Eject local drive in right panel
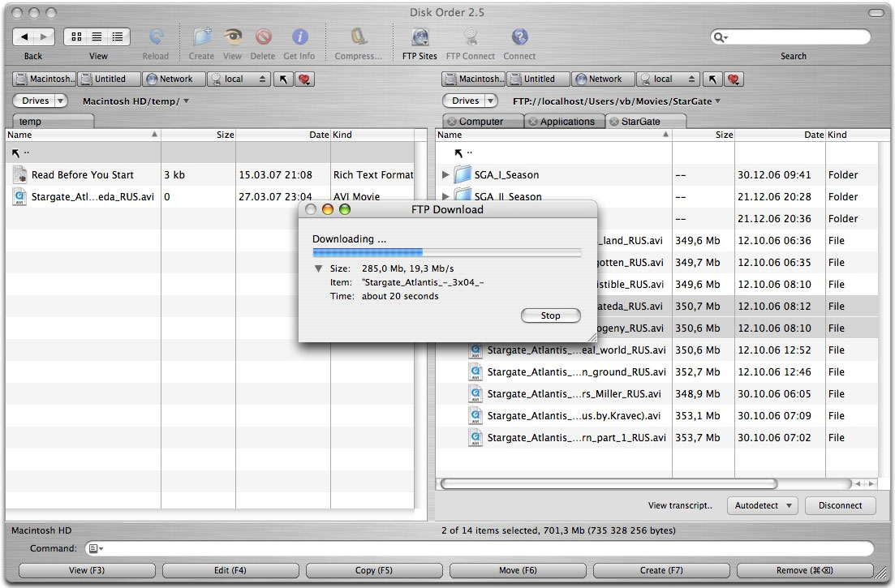Screen dimensions: 895x588 click(691, 79)
